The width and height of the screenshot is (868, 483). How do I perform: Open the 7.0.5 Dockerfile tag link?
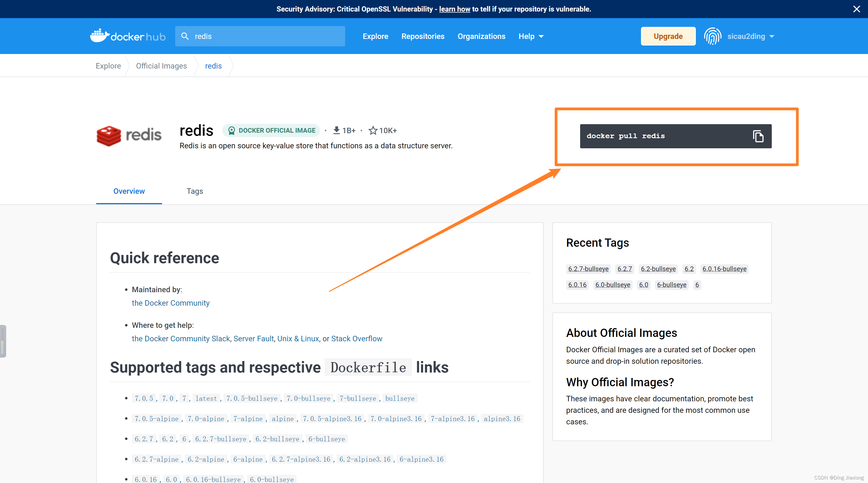144,398
